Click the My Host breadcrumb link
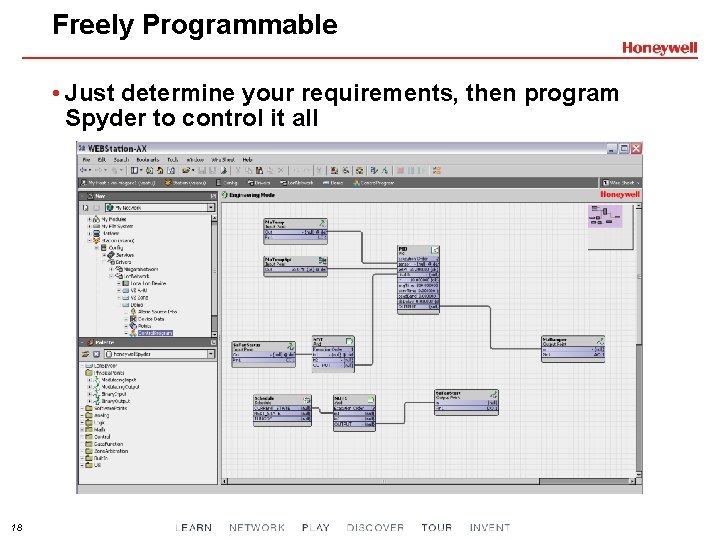Screen dimensions: 720x540 pos(118,183)
